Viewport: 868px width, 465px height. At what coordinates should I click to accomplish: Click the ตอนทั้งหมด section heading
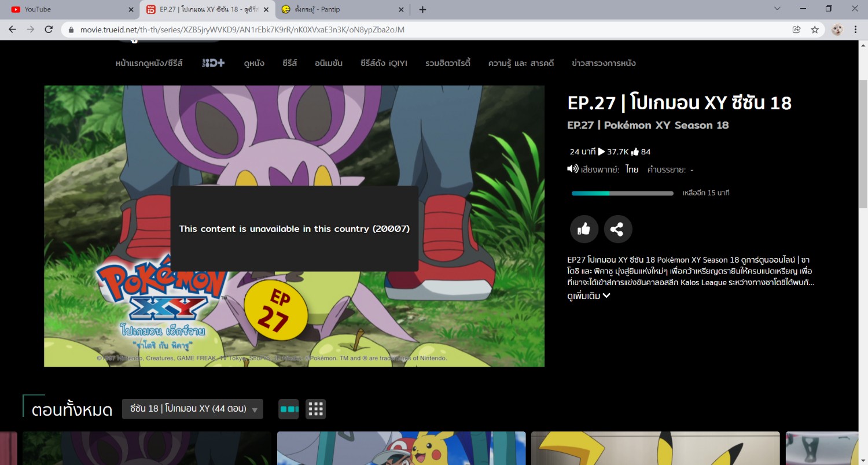[x=72, y=410]
